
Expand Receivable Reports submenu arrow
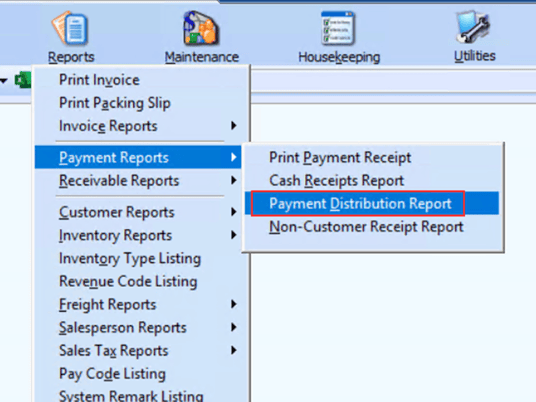[x=234, y=180]
